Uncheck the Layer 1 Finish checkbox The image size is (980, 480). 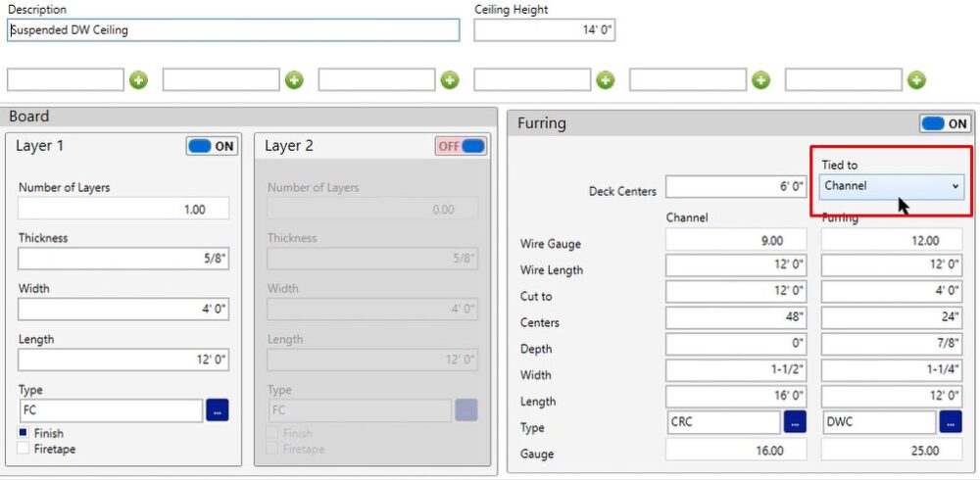[x=24, y=433]
